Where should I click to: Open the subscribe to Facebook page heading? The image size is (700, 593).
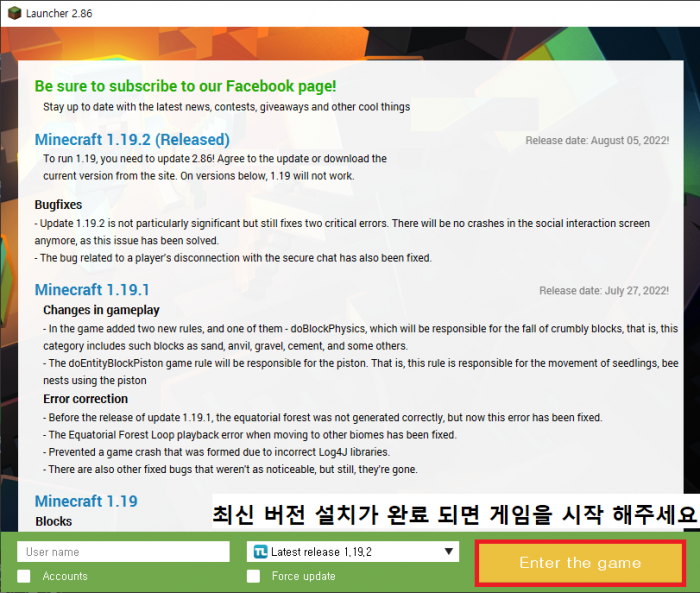185,87
